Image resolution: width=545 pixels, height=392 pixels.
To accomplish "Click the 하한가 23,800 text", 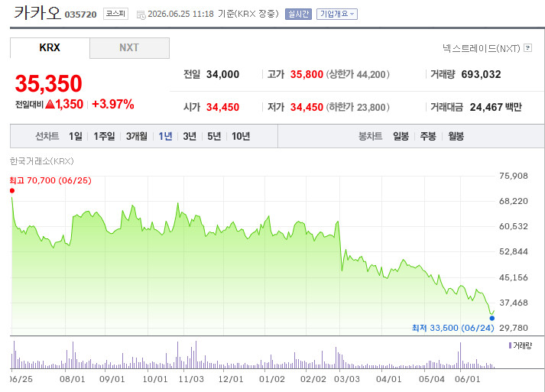I will coord(358,107).
